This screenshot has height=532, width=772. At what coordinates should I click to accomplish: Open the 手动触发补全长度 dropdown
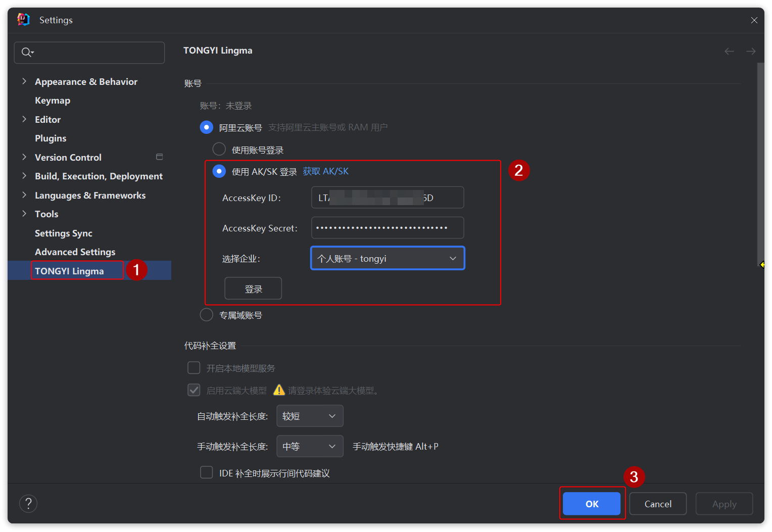click(x=310, y=446)
